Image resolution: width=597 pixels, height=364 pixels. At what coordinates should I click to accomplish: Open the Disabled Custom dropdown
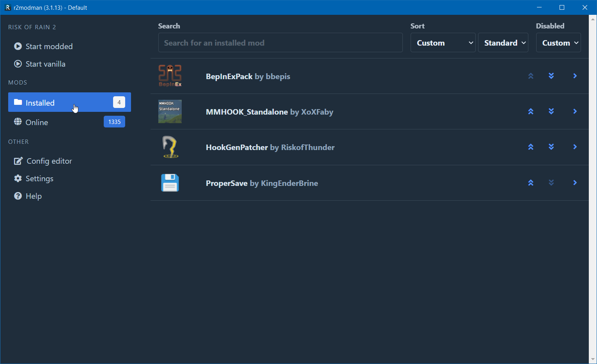point(558,42)
